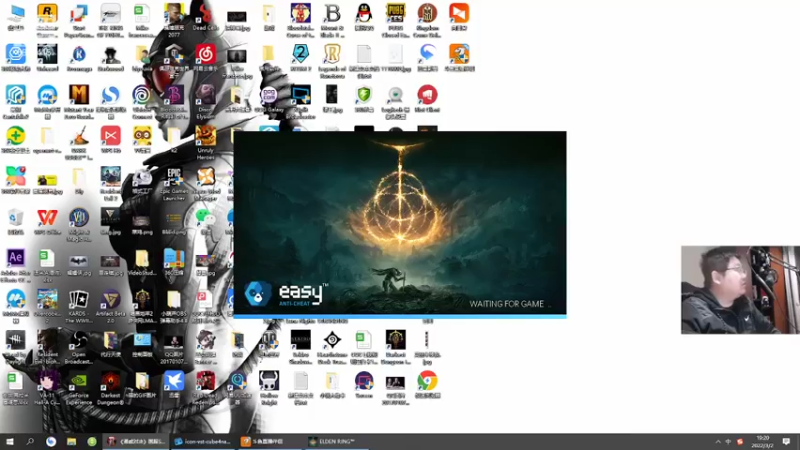Click the webcam overlay thumbnail
The height and width of the screenshot is (450, 800).
pyautogui.click(x=740, y=290)
